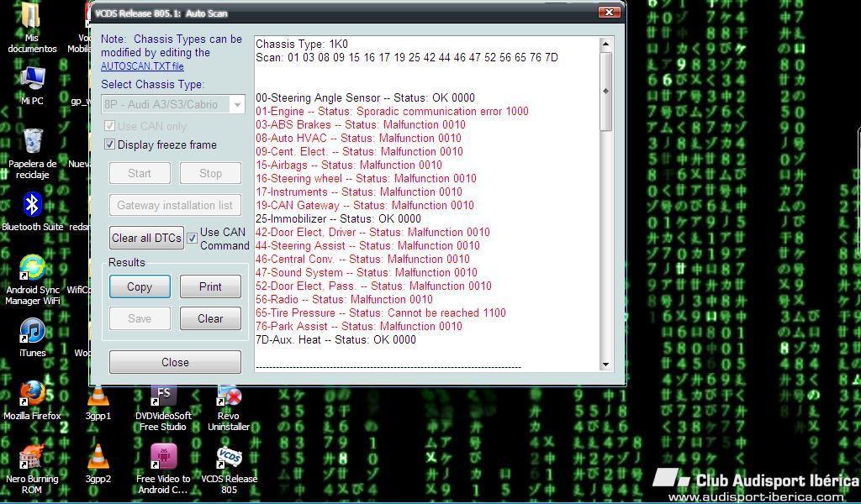The width and height of the screenshot is (861, 504).
Task: Open the iTunes desktop shortcut
Action: coord(33,331)
